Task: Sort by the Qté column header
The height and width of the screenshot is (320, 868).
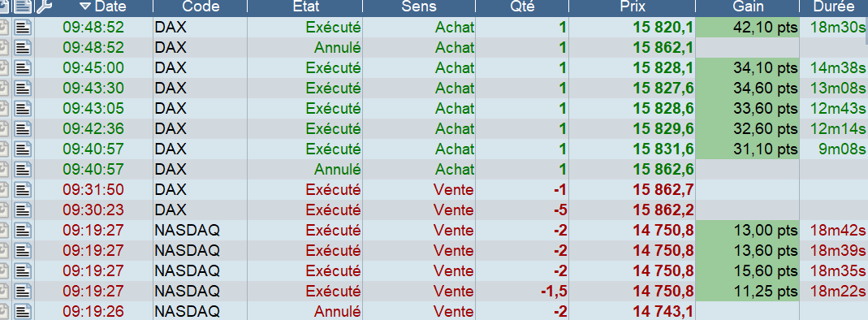Action: 522,6
